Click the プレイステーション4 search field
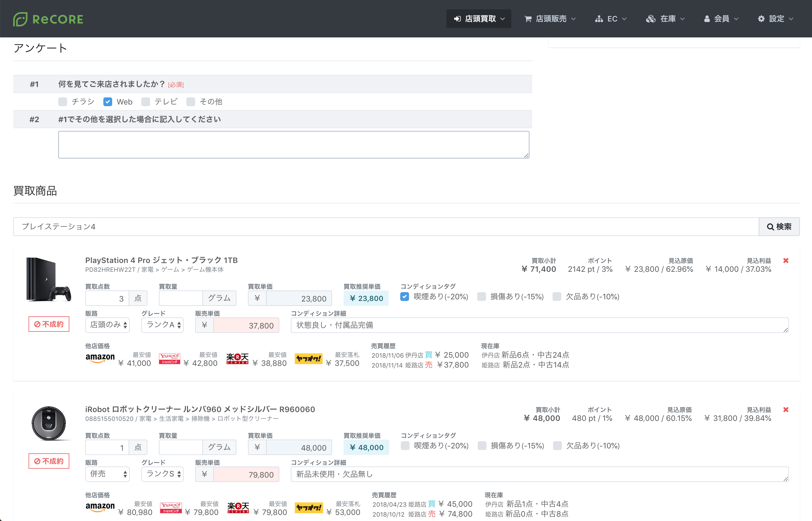812x521 pixels. (x=386, y=226)
